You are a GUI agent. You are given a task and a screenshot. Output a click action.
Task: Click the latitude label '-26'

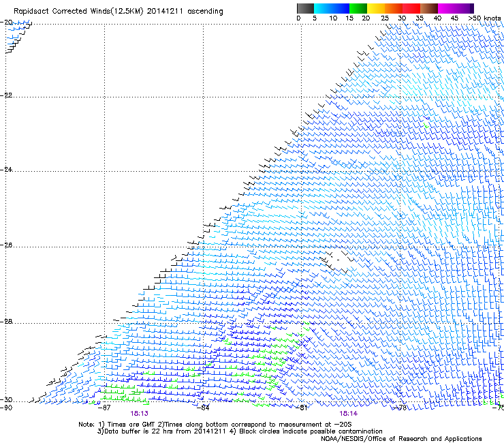6,245
